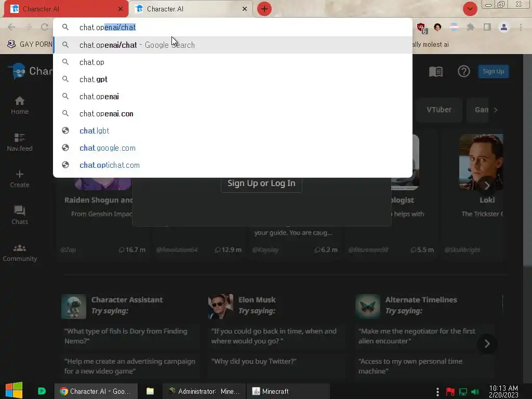Go back with browser back arrow
532x399 pixels.
(11, 27)
